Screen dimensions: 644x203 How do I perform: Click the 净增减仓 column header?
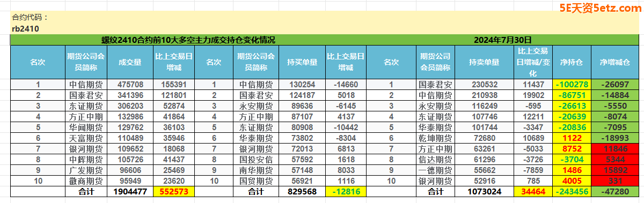click(615, 62)
